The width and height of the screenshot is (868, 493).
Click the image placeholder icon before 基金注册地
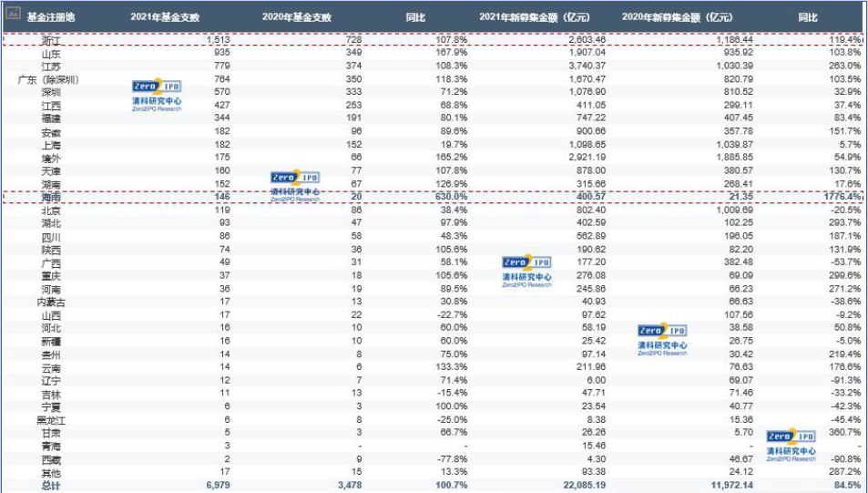click(x=14, y=12)
